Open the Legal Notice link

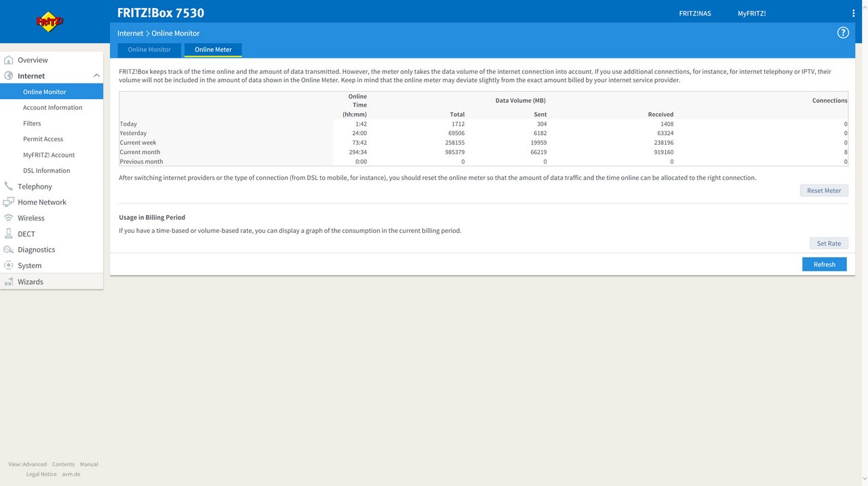[x=41, y=474]
